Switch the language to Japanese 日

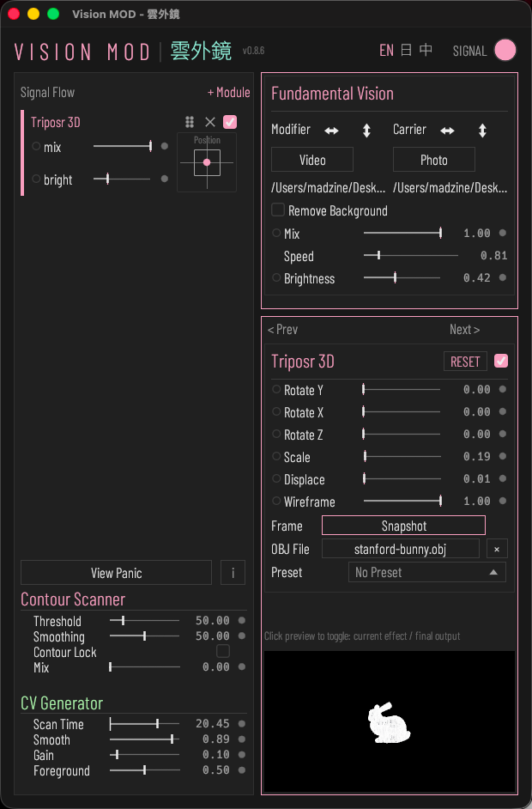click(x=406, y=50)
